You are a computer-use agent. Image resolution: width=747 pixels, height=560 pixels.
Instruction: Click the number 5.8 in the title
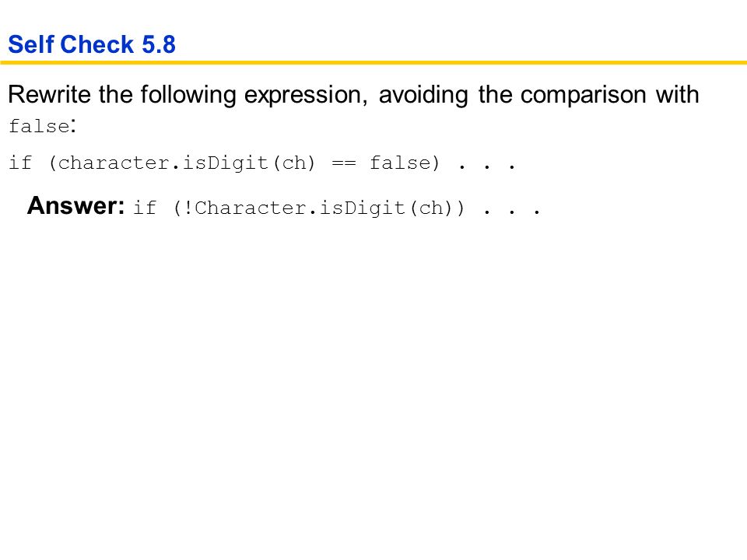tap(159, 44)
